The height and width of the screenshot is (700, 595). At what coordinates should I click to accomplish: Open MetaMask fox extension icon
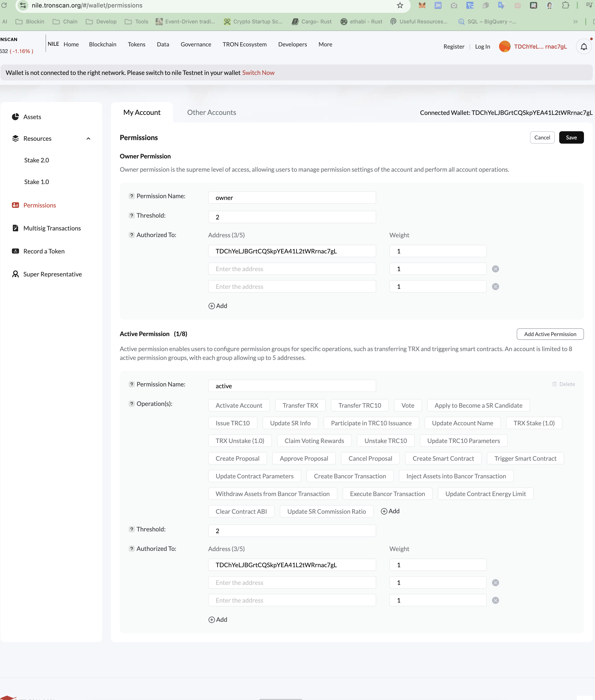(422, 5)
